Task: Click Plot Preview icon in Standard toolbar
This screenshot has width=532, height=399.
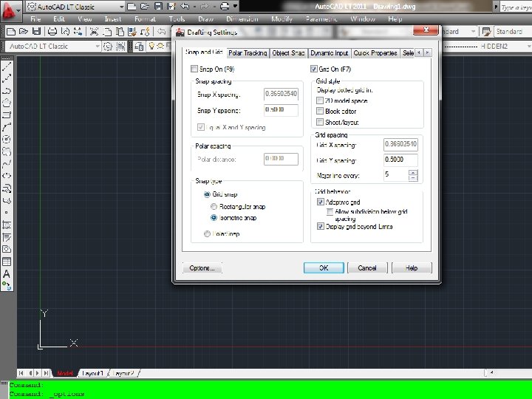Action: pyautogui.click(x=65, y=32)
